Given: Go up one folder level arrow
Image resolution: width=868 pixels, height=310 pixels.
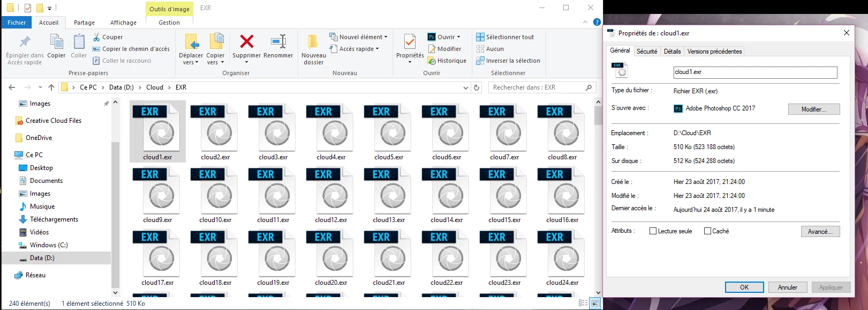Looking at the screenshot, I should (51, 87).
